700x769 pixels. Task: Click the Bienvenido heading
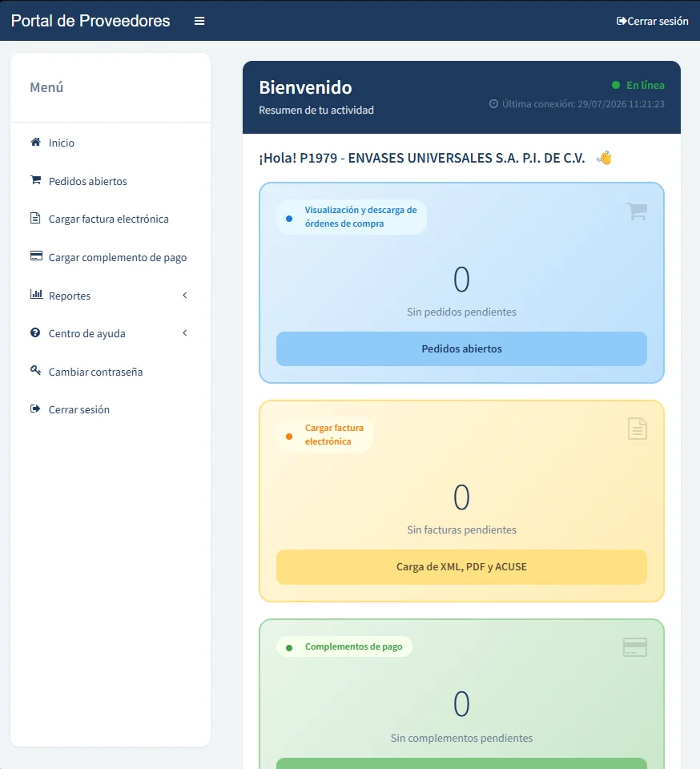[305, 87]
